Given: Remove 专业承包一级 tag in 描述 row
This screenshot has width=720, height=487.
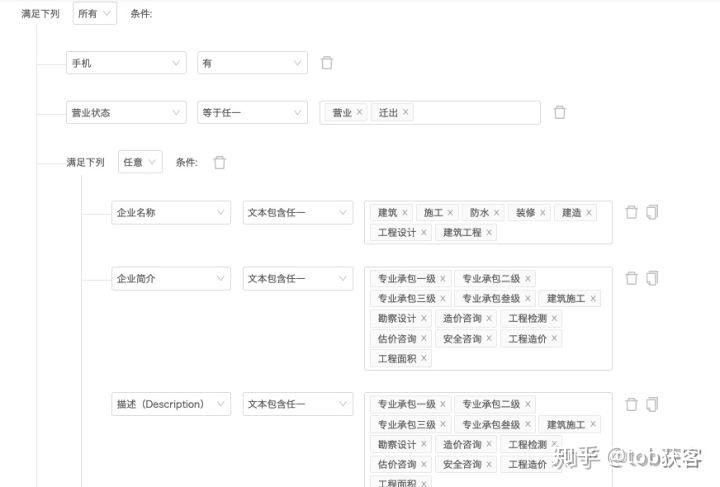Looking at the screenshot, I should [x=443, y=404].
